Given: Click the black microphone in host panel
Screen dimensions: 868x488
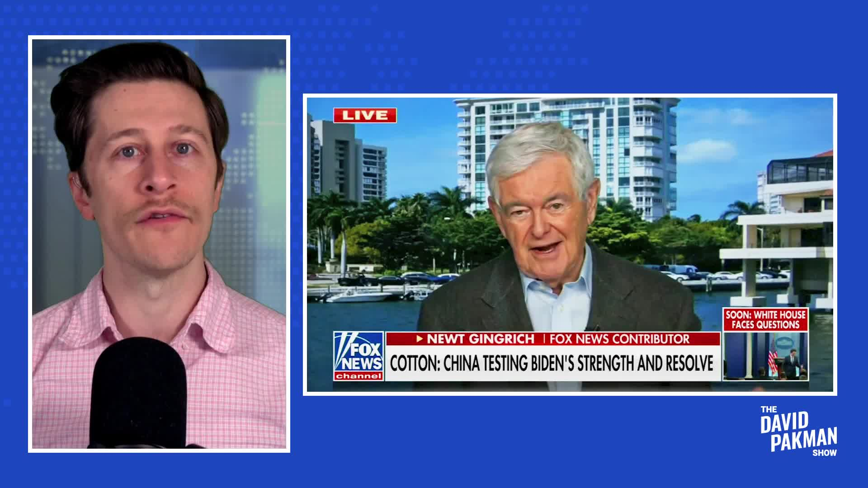Looking at the screenshot, I should tap(139, 392).
